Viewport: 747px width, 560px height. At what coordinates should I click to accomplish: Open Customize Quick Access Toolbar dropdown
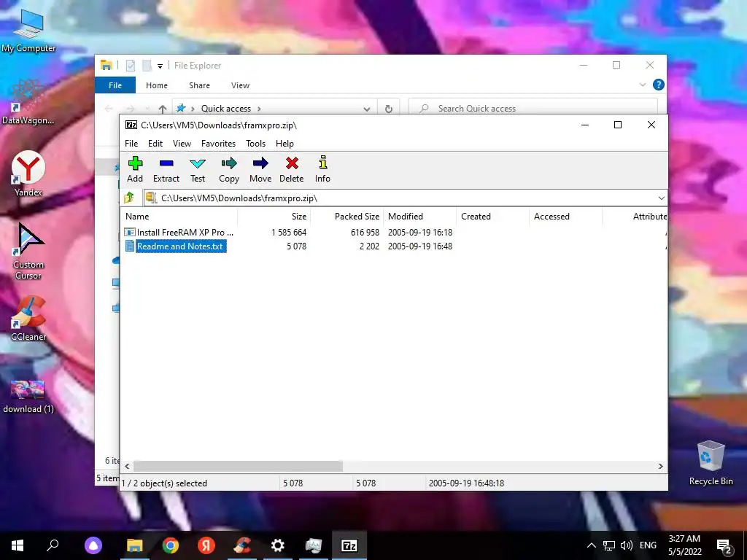point(160,66)
